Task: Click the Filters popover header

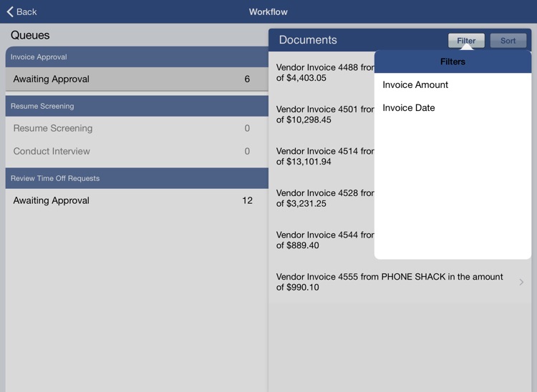Action: (453, 62)
